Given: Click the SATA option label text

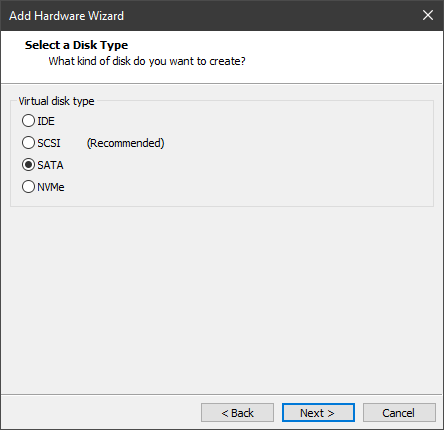Looking at the screenshot, I should point(50,165).
